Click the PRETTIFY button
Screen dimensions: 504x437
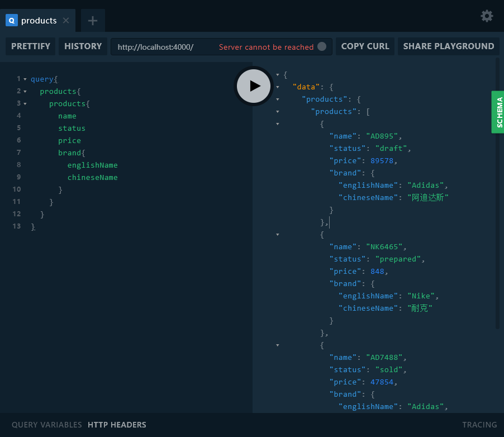click(x=31, y=46)
